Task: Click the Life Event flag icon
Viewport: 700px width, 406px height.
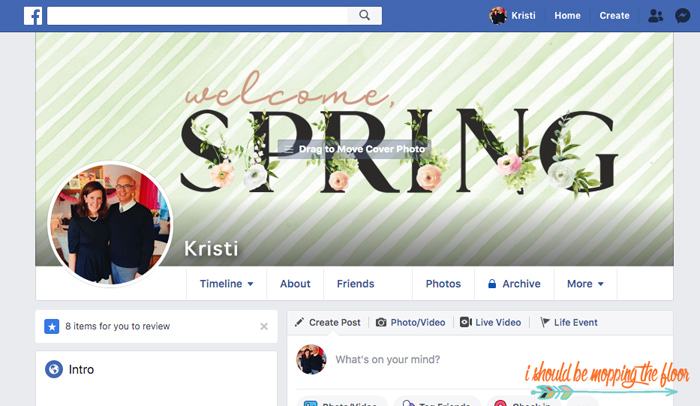Action: (x=545, y=322)
